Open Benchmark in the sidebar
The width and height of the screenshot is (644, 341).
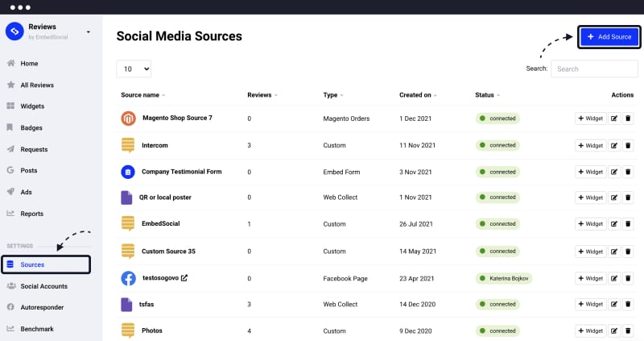click(37, 329)
